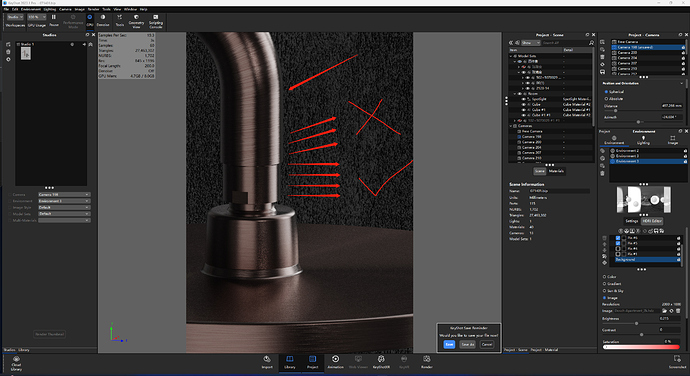Open the Workspaces Studio dropdown

pos(15,17)
